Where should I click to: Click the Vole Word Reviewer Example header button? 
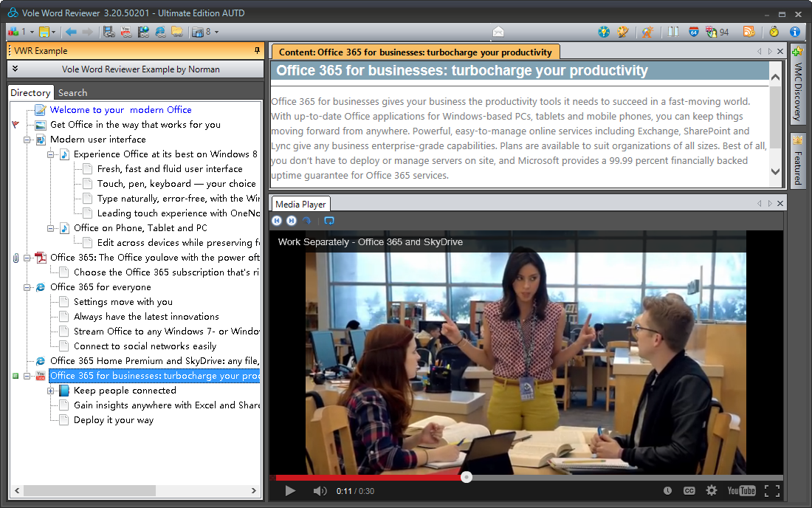point(140,69)
